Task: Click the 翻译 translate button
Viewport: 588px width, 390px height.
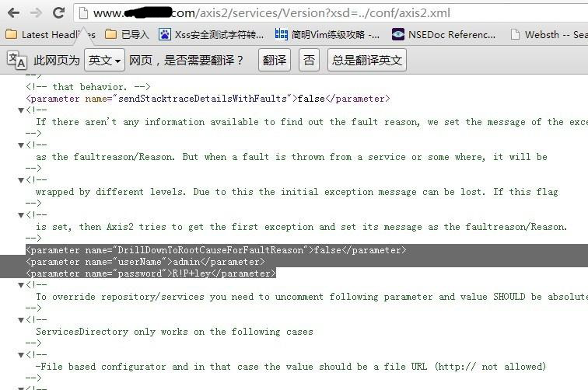Action: point(274,60)
